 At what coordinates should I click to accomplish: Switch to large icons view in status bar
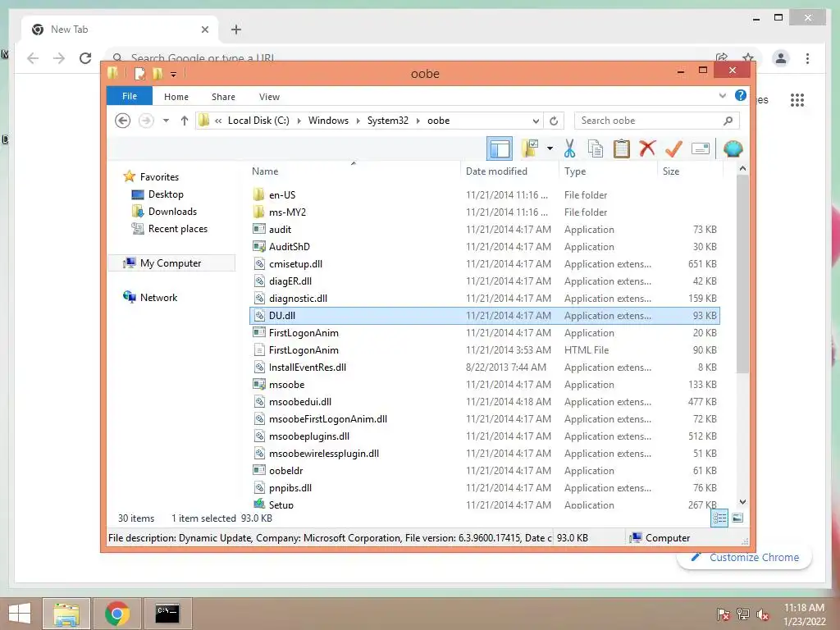737,518
